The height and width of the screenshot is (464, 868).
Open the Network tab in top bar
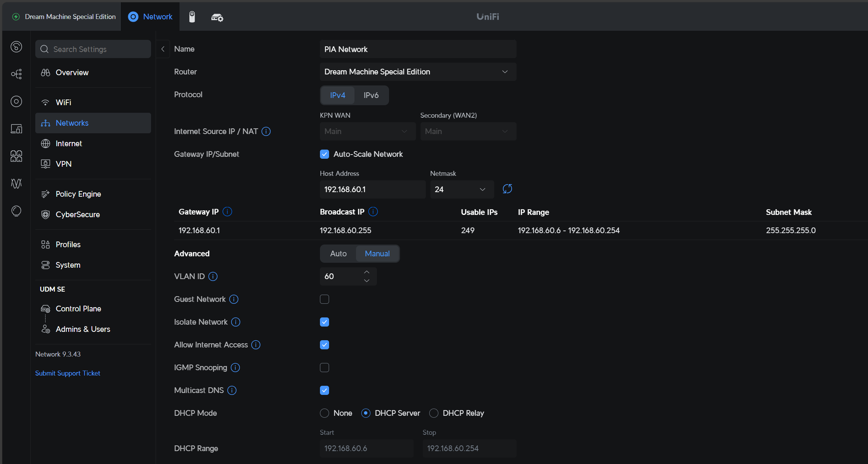point(150,17)
